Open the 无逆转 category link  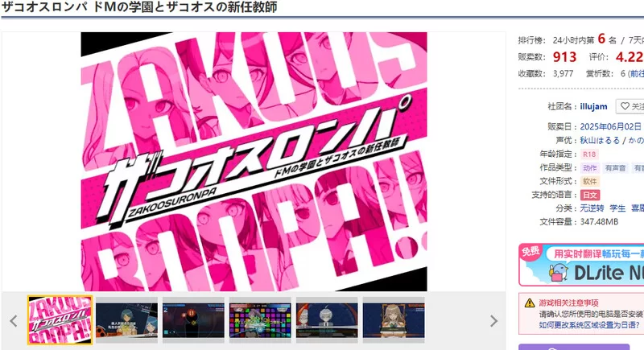(592, 208)
